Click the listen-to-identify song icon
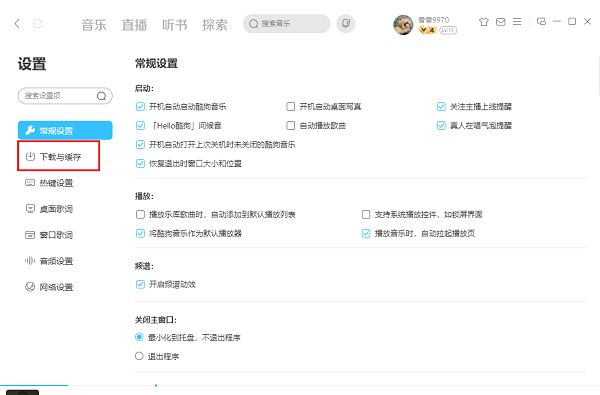This screenshot has width=600, height=395. coord(346,24)
